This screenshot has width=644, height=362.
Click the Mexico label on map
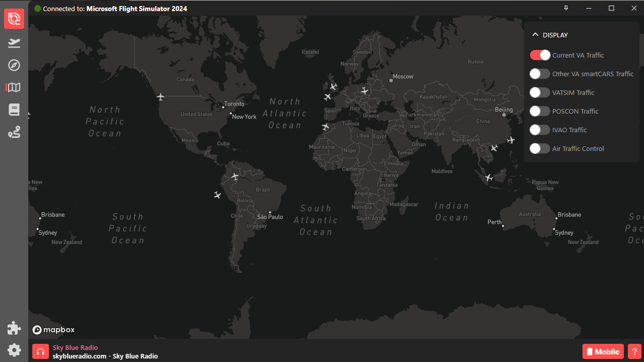[190, 140]
